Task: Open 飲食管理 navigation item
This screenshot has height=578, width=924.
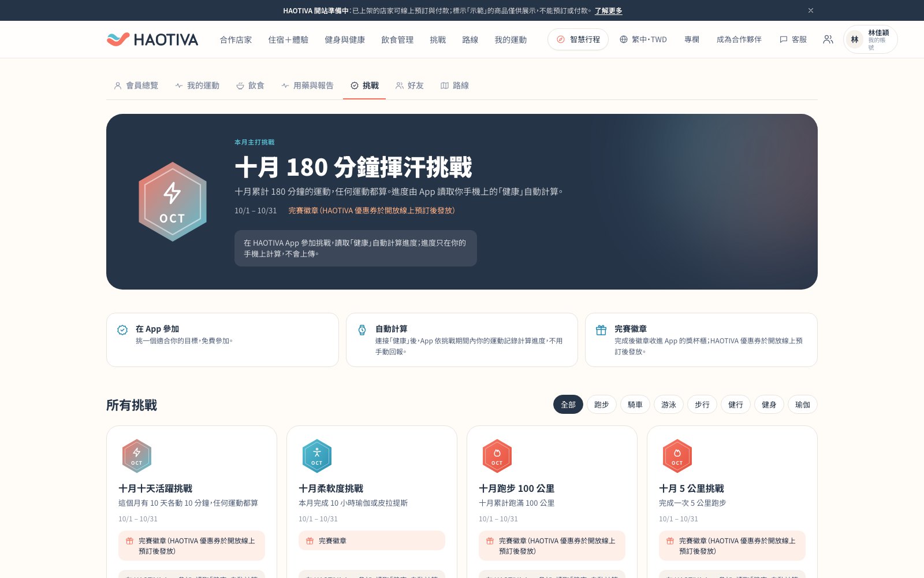Action: pyautogui.click(x=397, y=39)
